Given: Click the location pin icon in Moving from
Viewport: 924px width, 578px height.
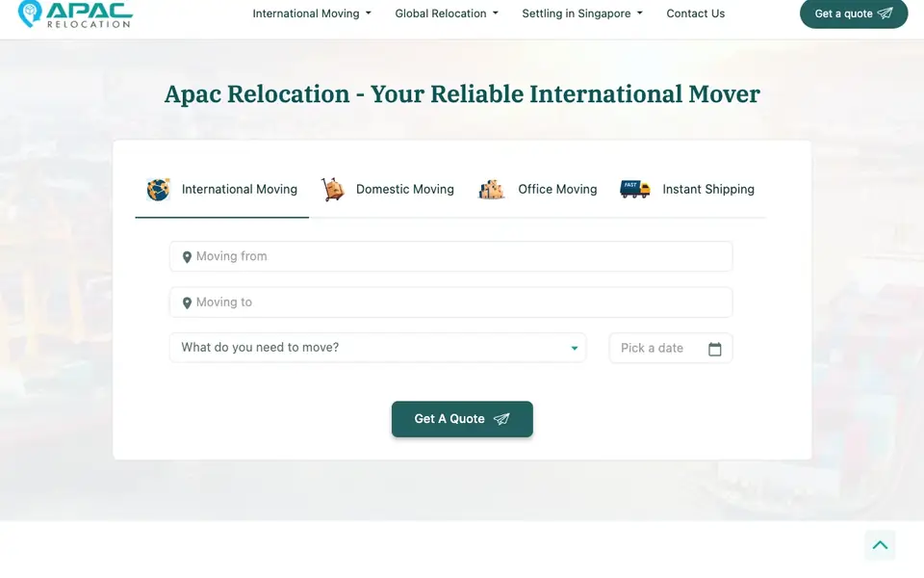Looking at the screenshot, I should [x=187, y=257].
